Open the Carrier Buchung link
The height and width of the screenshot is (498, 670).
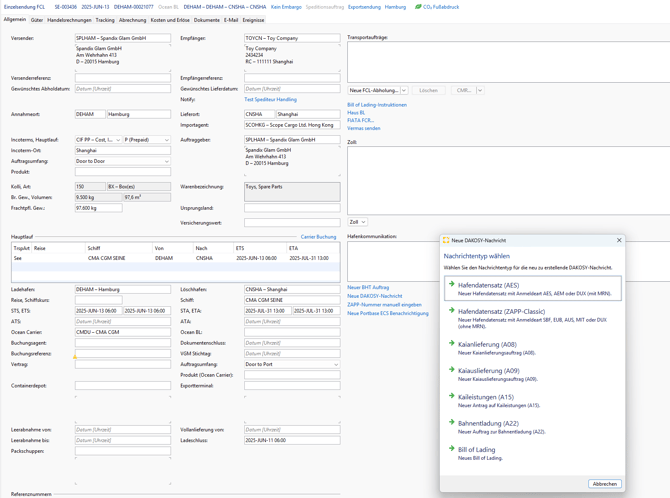point(318,236)
